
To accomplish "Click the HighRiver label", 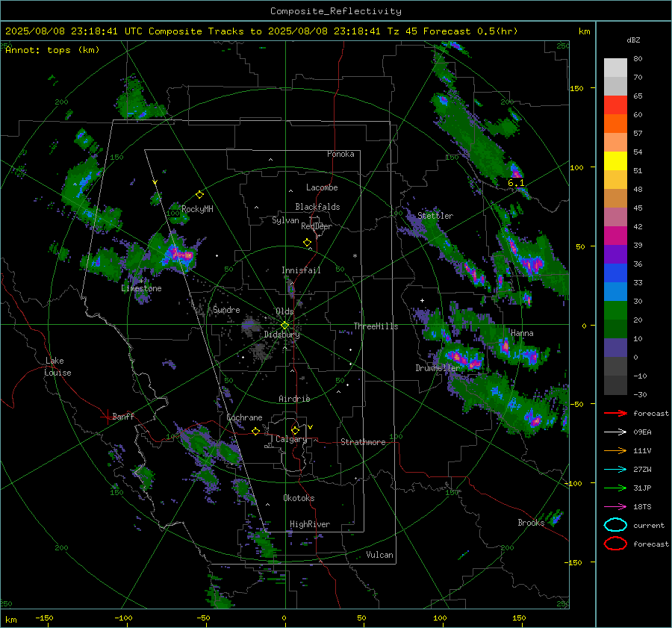I will coord(310,524).
